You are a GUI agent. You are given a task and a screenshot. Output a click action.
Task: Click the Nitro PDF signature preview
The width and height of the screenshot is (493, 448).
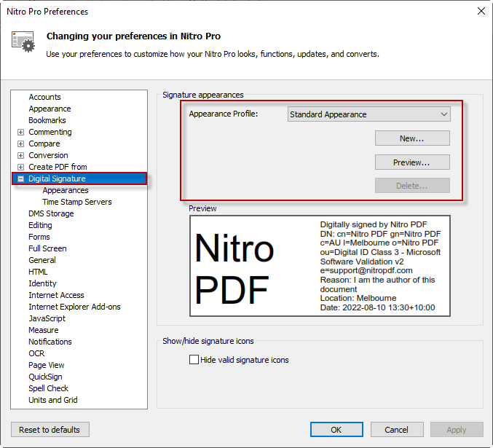pyautogui.click(x=320, y=266)
